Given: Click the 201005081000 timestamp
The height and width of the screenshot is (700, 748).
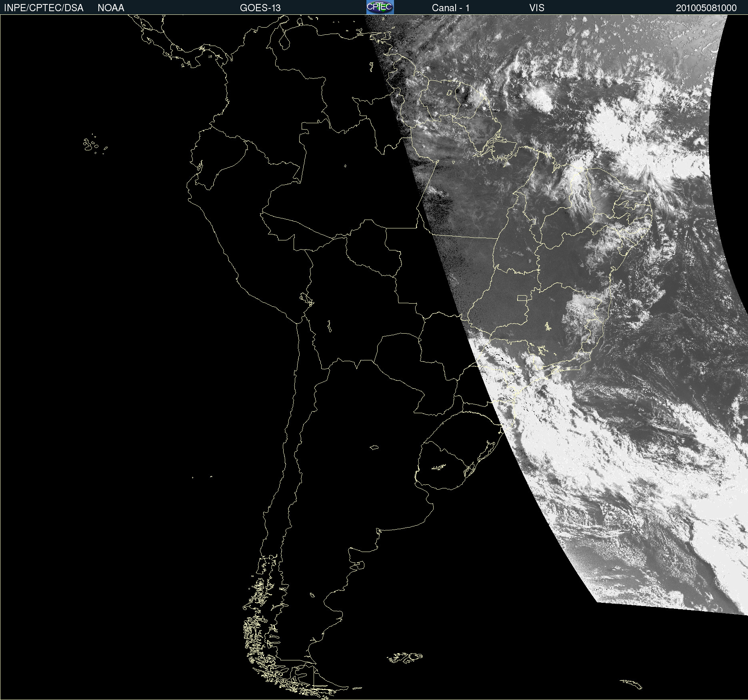Looking at the screenshot, I should click(706, 8).
